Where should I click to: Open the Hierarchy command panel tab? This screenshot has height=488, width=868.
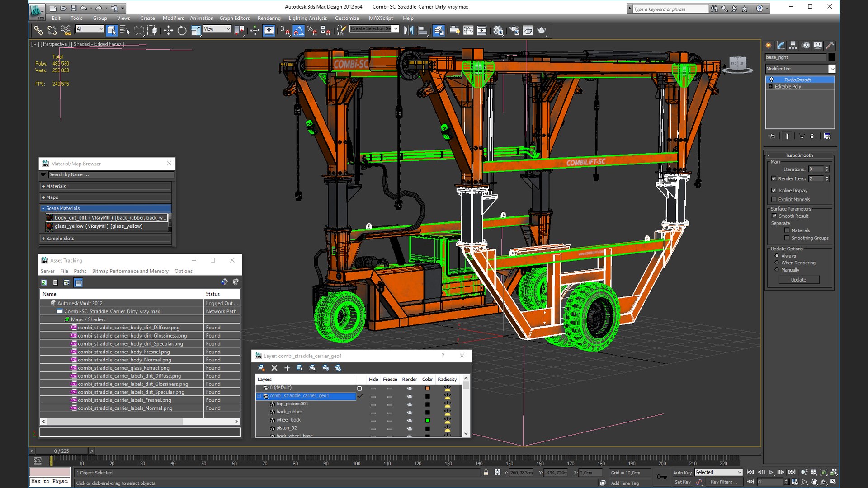click(793, 45)
